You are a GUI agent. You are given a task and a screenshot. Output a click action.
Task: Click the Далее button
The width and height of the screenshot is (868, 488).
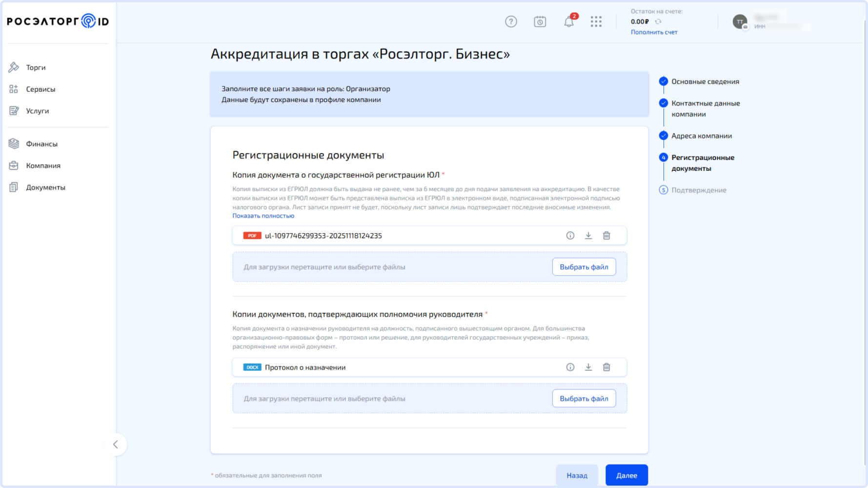coord(626,475)
